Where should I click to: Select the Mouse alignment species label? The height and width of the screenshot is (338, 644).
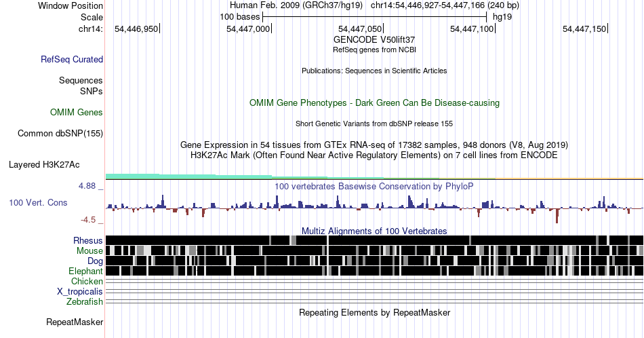pos(89,251)
